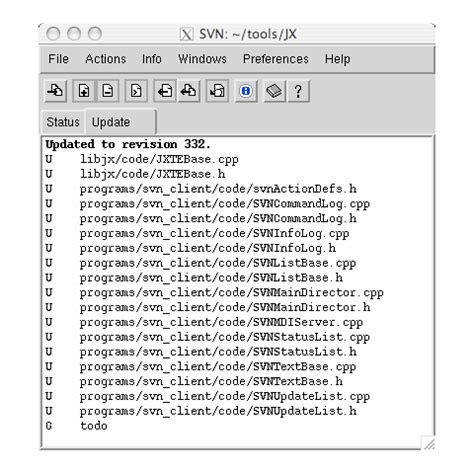
Task: Click the zoom button in title bar
Action: click(x=95, y=34)
